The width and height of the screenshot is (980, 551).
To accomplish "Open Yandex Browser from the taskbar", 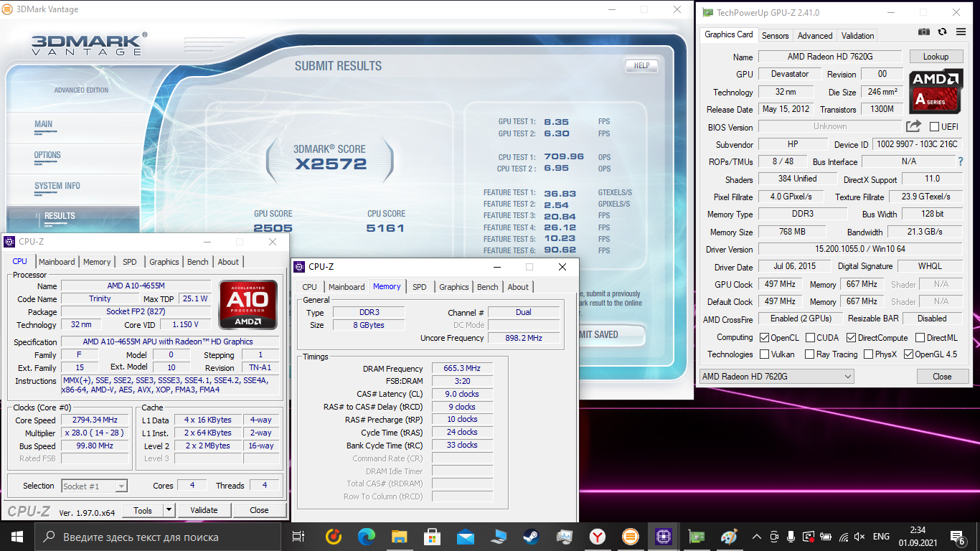I will point(598,537).
